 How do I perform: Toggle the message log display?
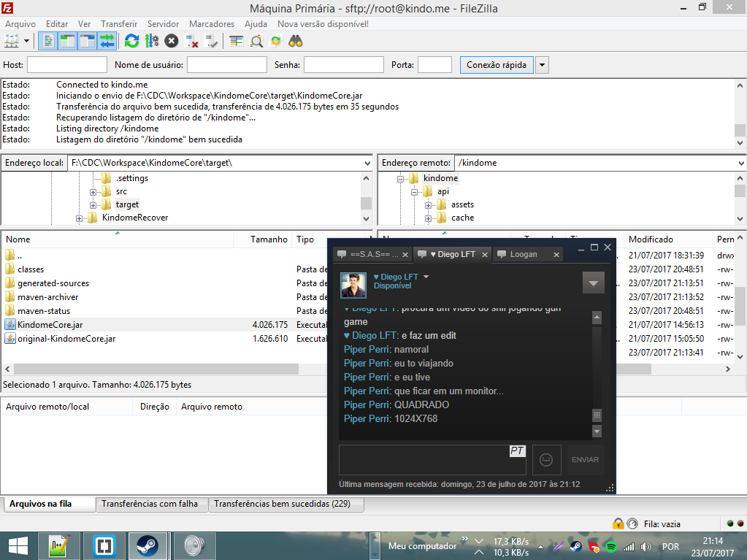47,42
